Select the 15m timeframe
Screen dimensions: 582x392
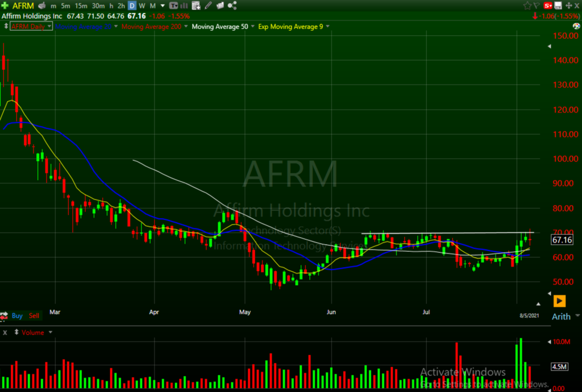81,6
